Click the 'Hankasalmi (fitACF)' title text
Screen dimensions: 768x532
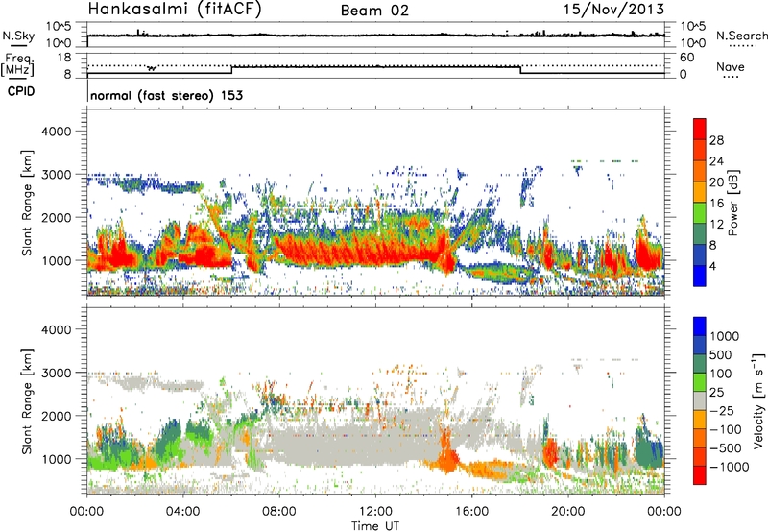[x=175, y=10]
